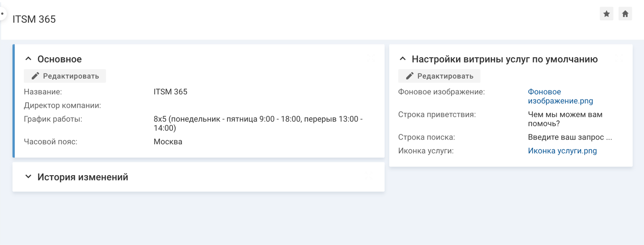The height and width of the screenshot is (245, 644).
Task: Expand Основное block to full screen
Action: 371,58
